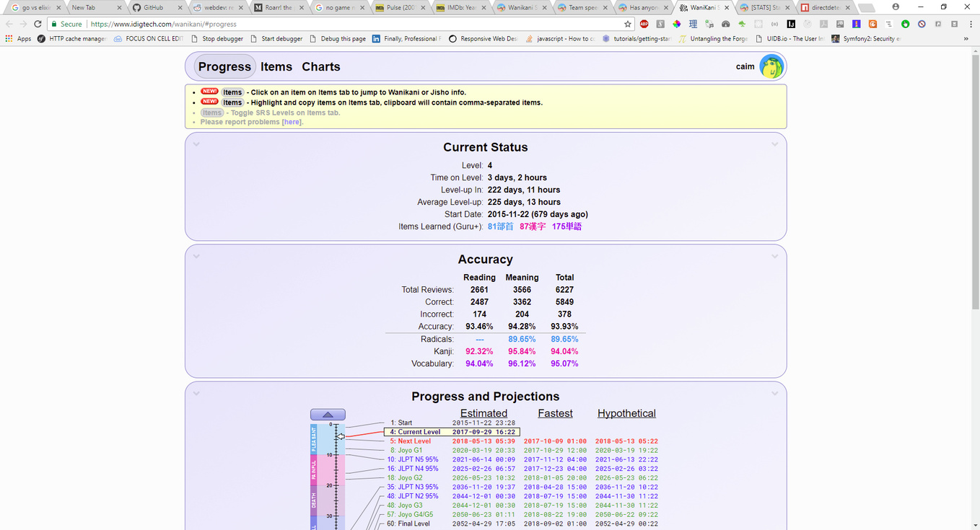This screenshot has height=530, width=980.
Task: Collapse Current Status with the right chevron
Action: pos(774,144)
